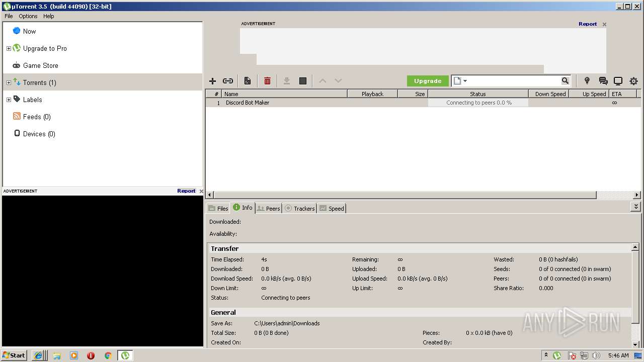Screen dimensions: 644x362
Task: Sort torrents by Name column header
Action: (284, 94)
